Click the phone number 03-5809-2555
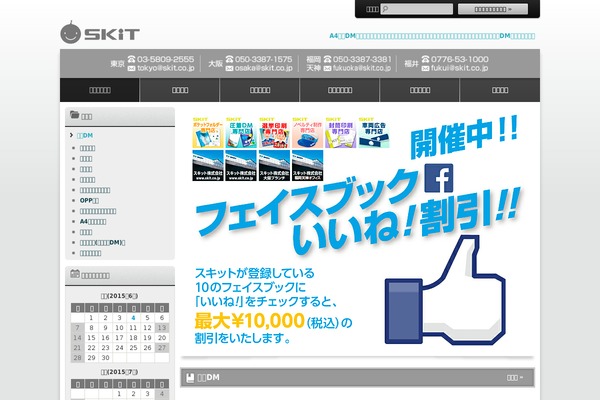The height and width of the screenshot is (400, 600). click(165, 59)
